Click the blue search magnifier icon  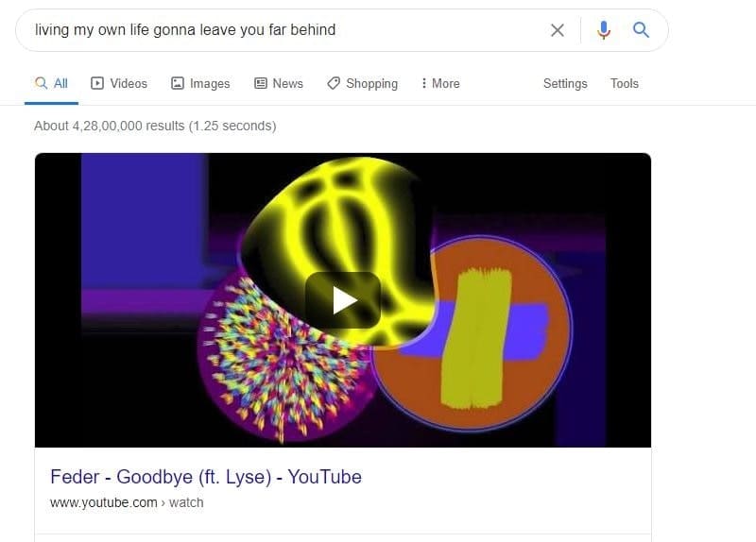tap(641, 30)
